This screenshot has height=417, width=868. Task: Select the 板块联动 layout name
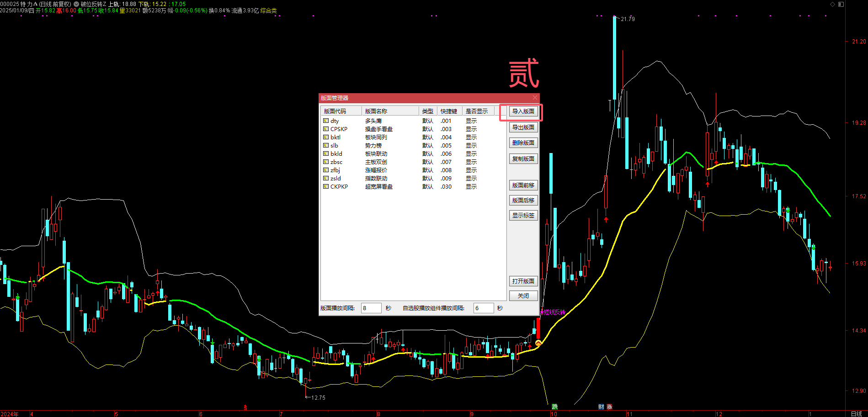[376, 154]
